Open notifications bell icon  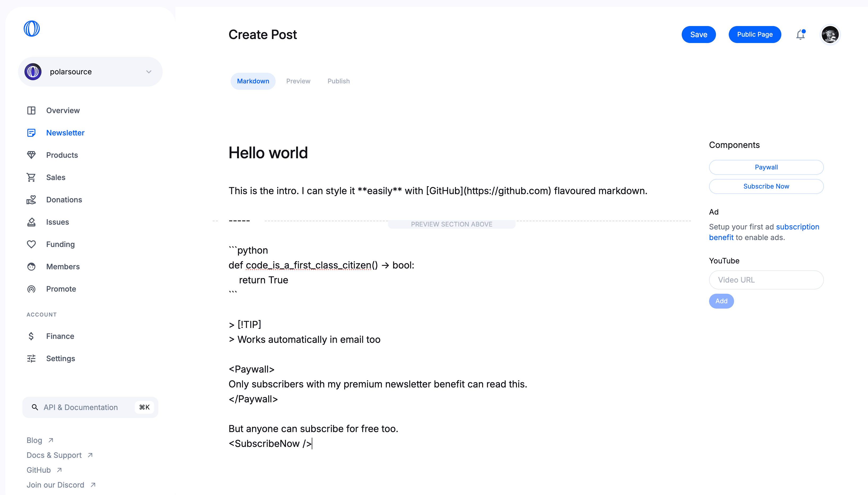point(801,35)
